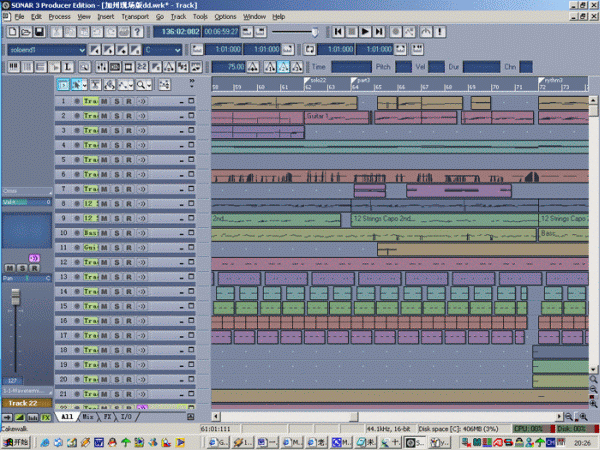Click the rythm3 marker in the ruler
The height and width of the screenshot is (450, 600).
pyautogui.click(x=551, y=80)
